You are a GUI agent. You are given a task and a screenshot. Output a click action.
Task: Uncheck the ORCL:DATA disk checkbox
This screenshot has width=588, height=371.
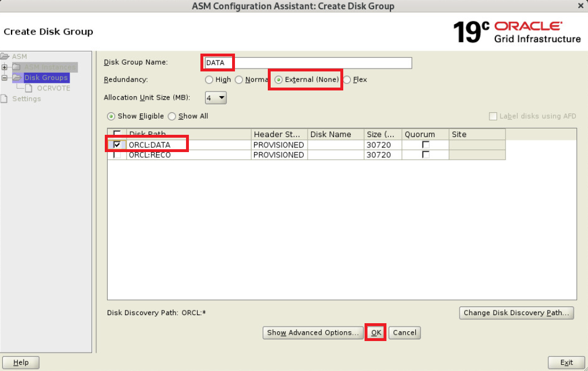[x=117, y=145]
